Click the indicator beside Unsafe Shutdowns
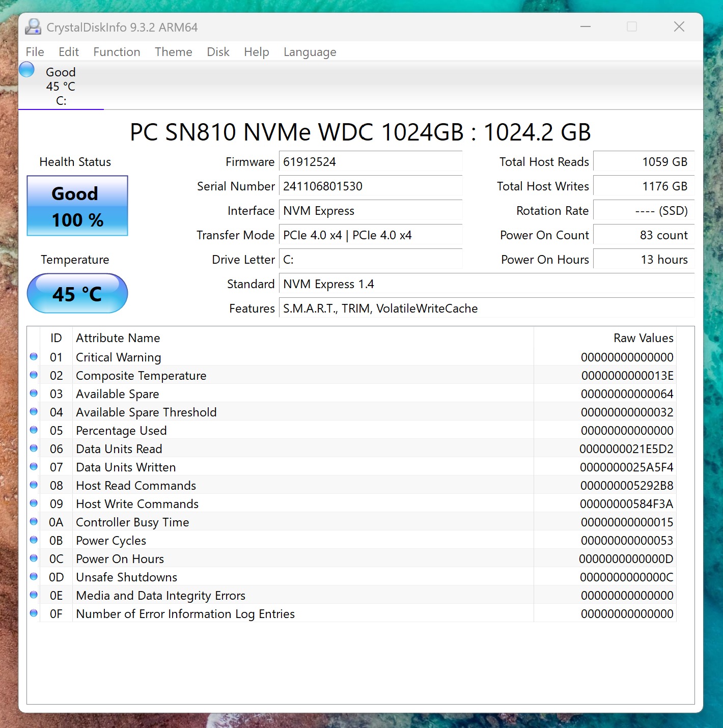The image size is (723, 728). [34, 576]
